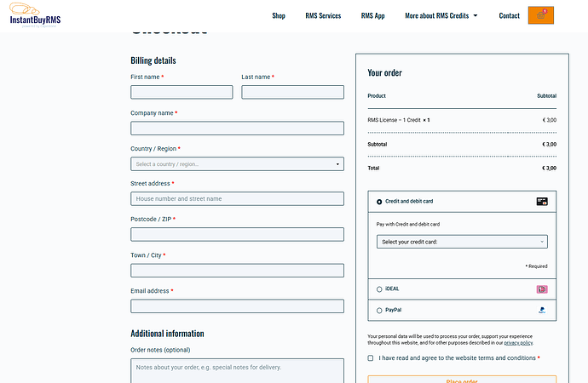Click the credit card payment icon
The width and height of the screenshot is (588, 383).
[542, 202]
